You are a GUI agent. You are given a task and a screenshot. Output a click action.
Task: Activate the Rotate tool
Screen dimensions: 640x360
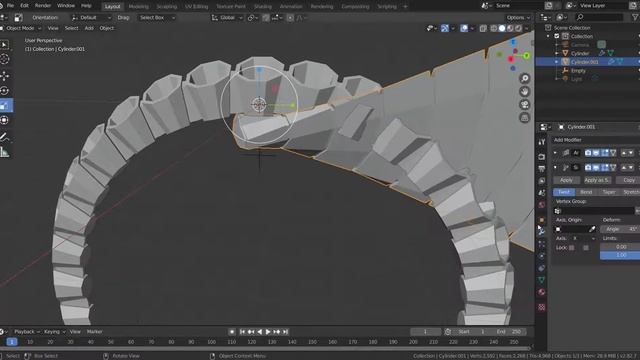point(4,91)
